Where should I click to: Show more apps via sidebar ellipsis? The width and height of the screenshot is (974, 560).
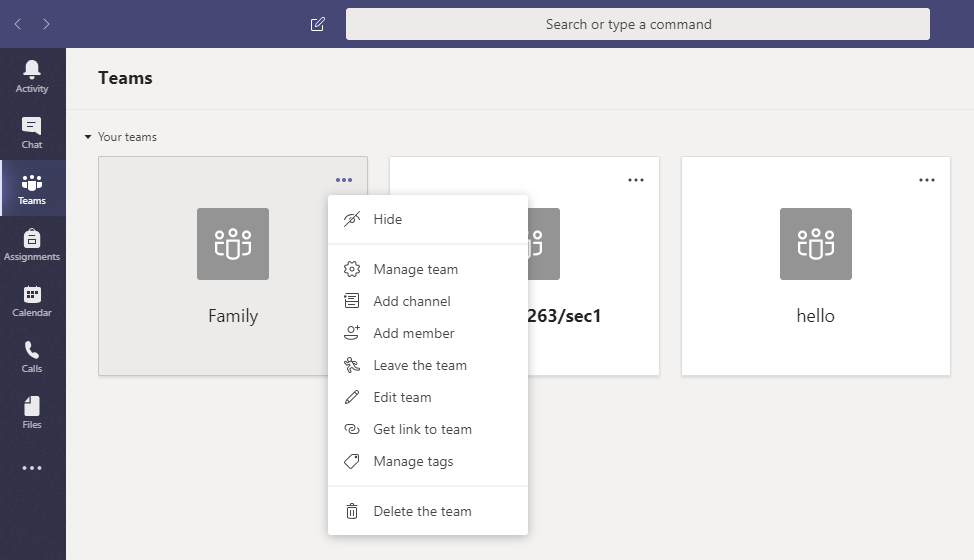32,468
